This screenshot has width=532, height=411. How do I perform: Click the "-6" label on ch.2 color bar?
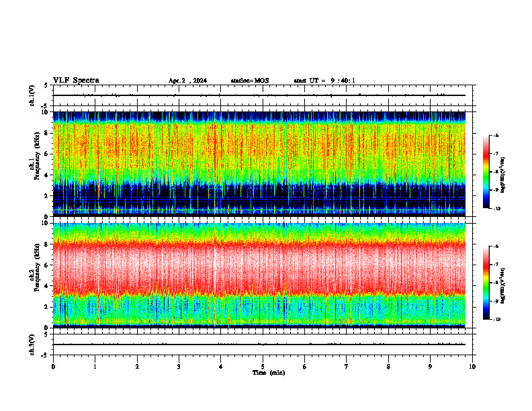click(496, 246)
